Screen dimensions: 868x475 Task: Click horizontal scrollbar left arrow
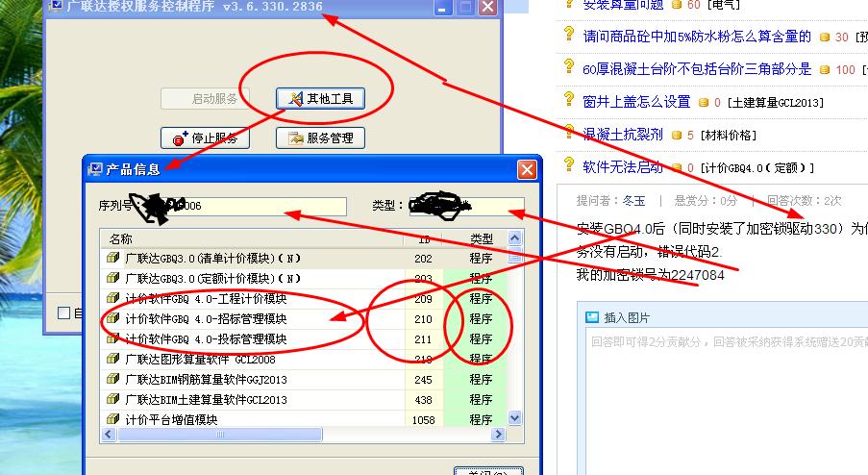pyautogui.click(x=109, y=435)
